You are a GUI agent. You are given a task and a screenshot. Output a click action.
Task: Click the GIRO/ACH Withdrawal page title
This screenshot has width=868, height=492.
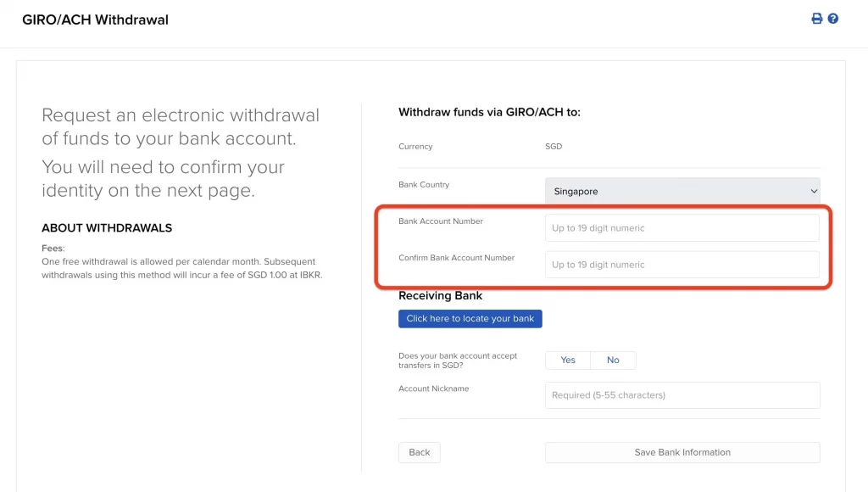96,19
